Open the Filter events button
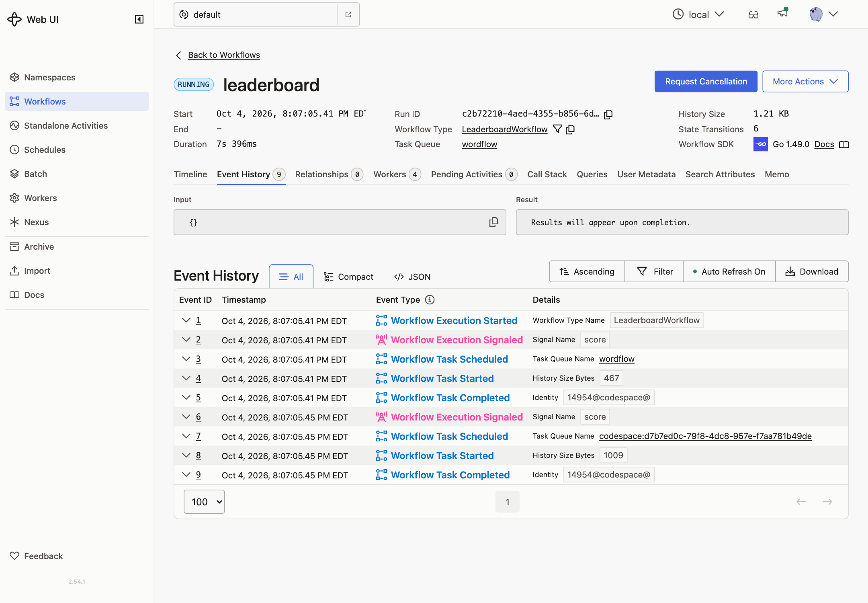Screen dimensions: 868x603 coord(654,271)
